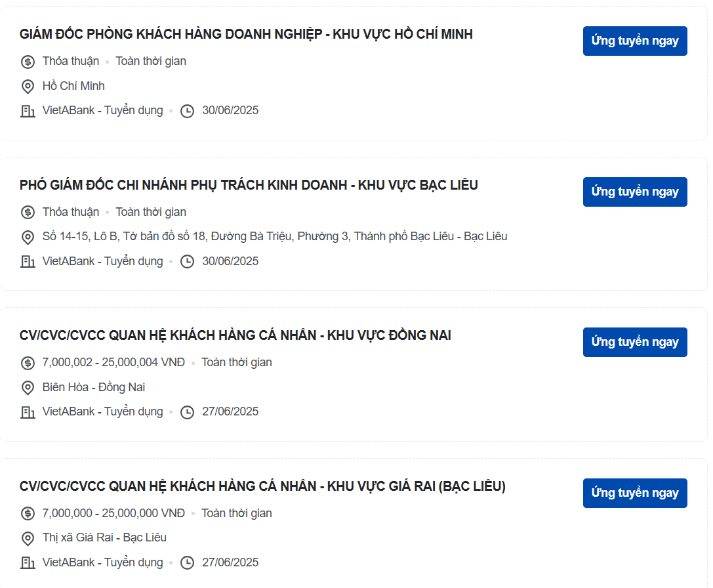Apply now for Giá Rai customer relations job
The width and height of the screenshot is (713, 588).
pyautogui.click(x=635, y=493)
